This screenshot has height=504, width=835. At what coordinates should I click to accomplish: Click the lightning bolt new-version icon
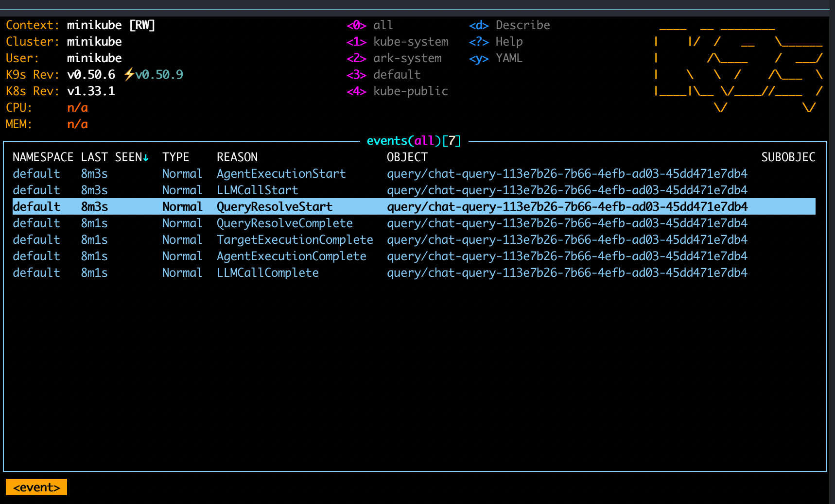coord(129,75)
